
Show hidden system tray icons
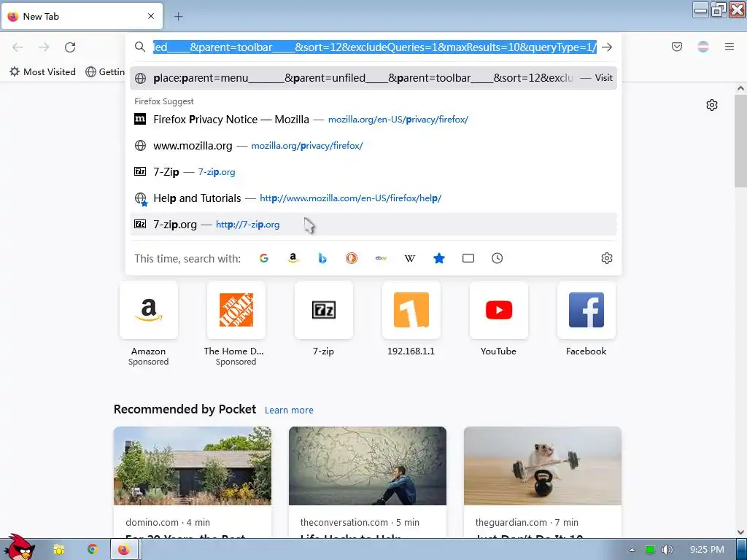tap(632, 550)
